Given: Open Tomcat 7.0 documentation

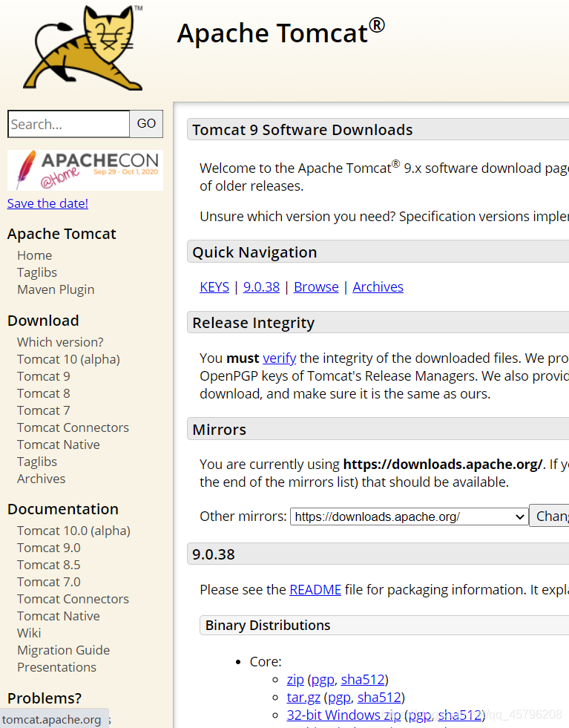Looking at the screenshot, I should [49, 583].
